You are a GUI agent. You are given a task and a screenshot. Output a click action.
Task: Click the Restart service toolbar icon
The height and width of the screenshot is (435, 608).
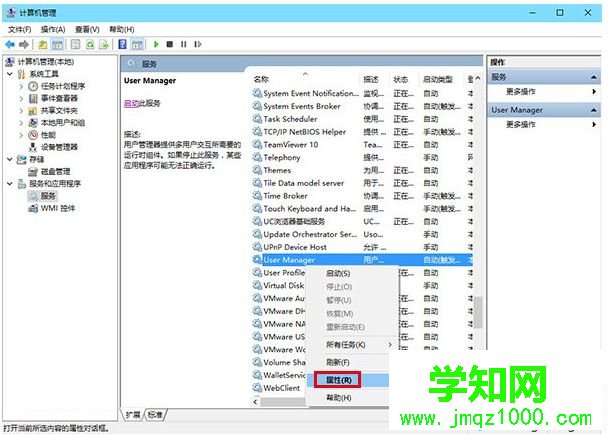198,44
